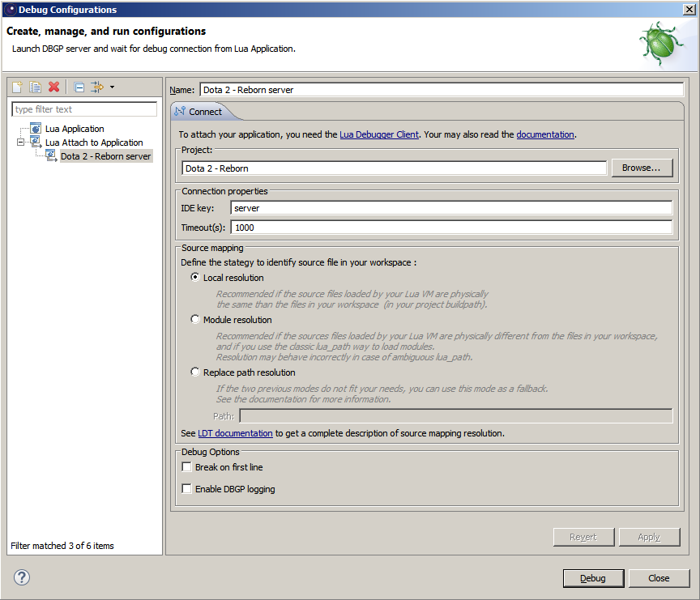Click the green bug debug banner image
The width and height of the screenshot is (700, 600).
click(661, 45)
